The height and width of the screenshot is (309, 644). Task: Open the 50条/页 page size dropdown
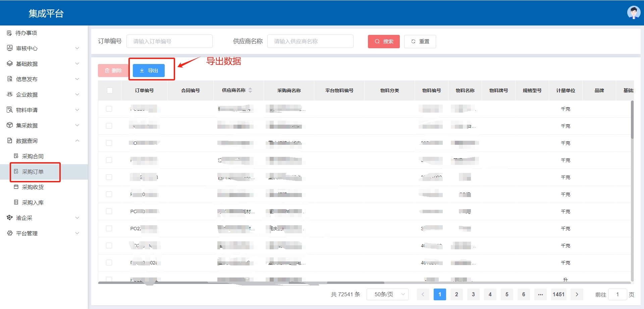point(387,294)
